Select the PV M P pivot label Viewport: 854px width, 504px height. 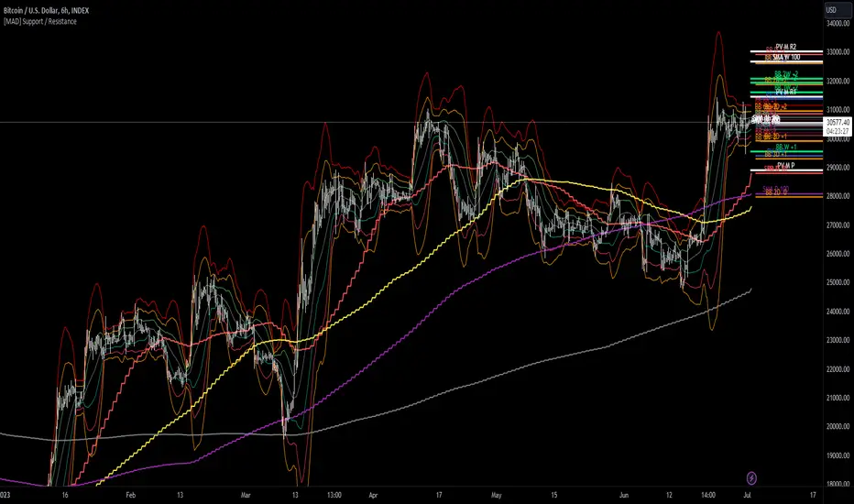click(x=785, y=166)
